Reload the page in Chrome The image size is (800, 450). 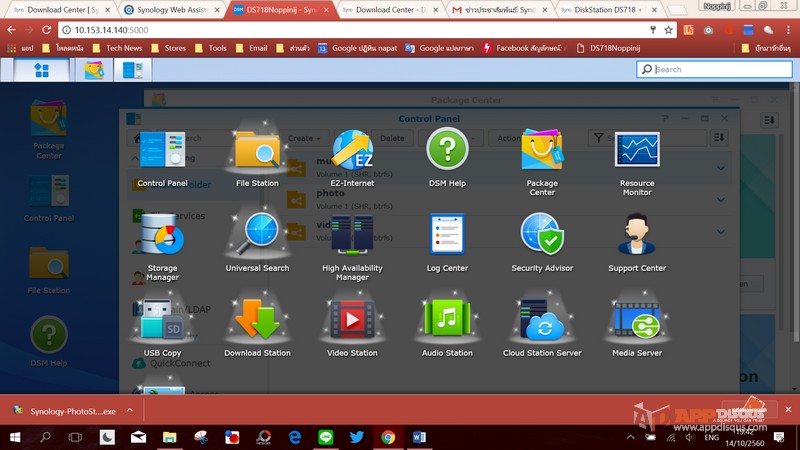46,30
